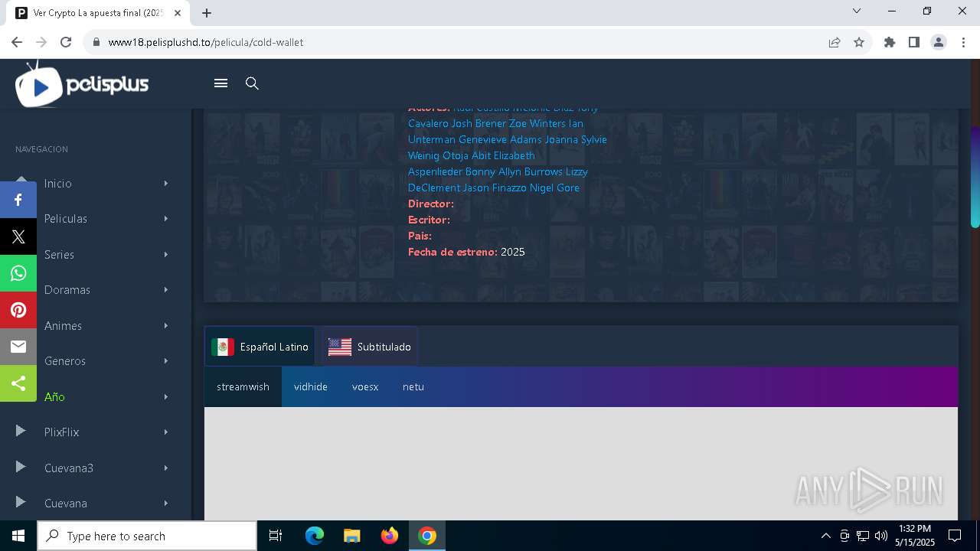Image resolution: width=980 pixels, height=551 pixels.
Task: Switch to the streamwish server tab
Action: [243, 386]
